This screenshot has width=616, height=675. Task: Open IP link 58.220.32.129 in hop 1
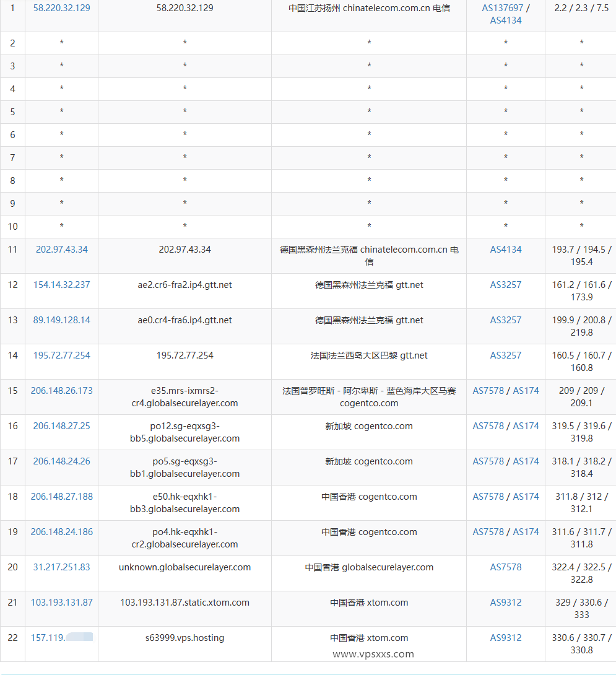click(61, 8)
